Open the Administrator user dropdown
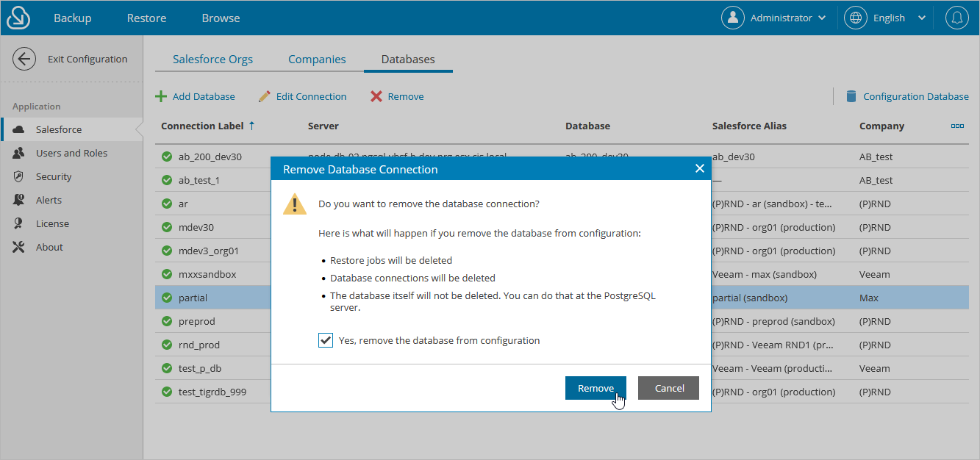 pyautogui.click(x=774, y=18)
